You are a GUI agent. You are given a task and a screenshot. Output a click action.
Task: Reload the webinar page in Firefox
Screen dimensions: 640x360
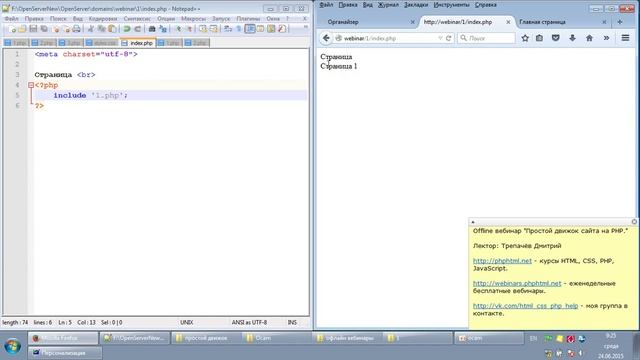tap(449, 38)
